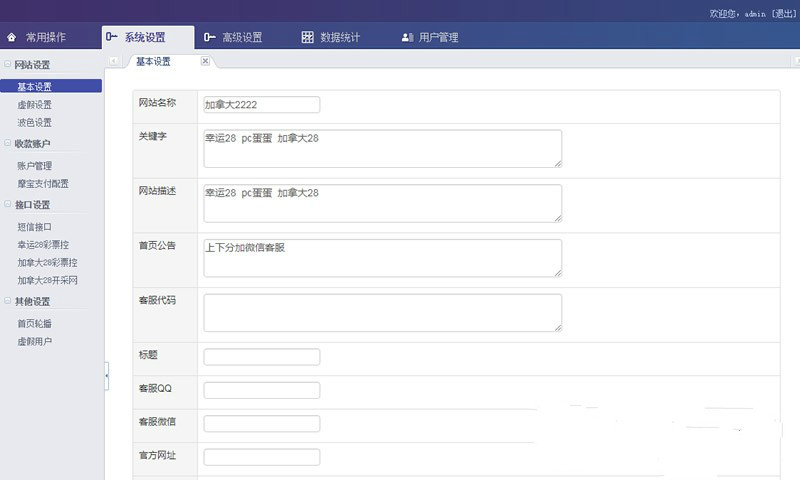Open 加拿大28开采网 in the sidebar

coord(47,281)
